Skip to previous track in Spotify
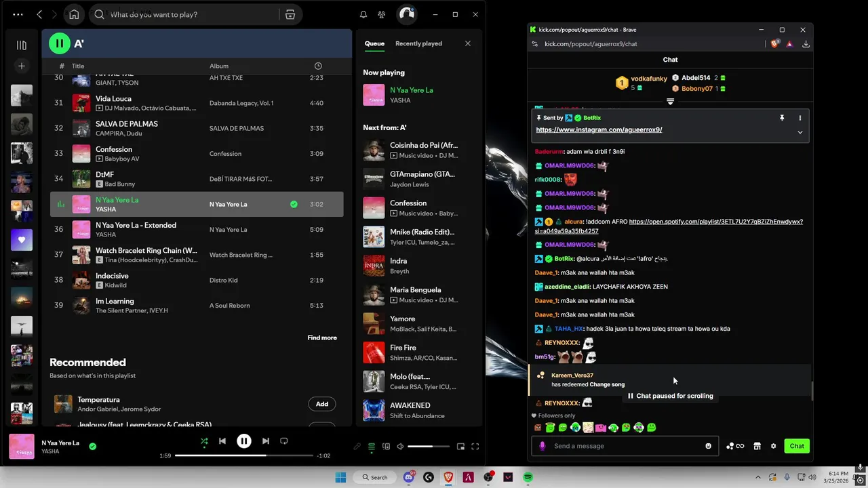 222,441
